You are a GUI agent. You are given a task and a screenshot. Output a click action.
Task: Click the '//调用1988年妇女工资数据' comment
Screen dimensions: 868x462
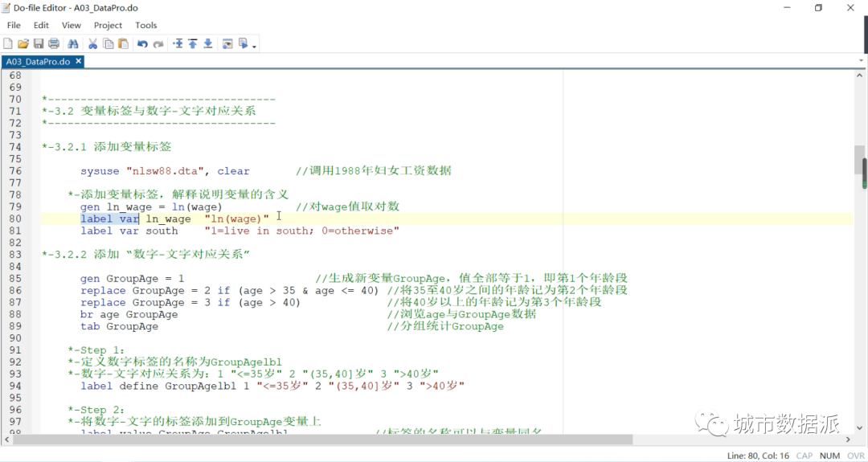(374, 171)
